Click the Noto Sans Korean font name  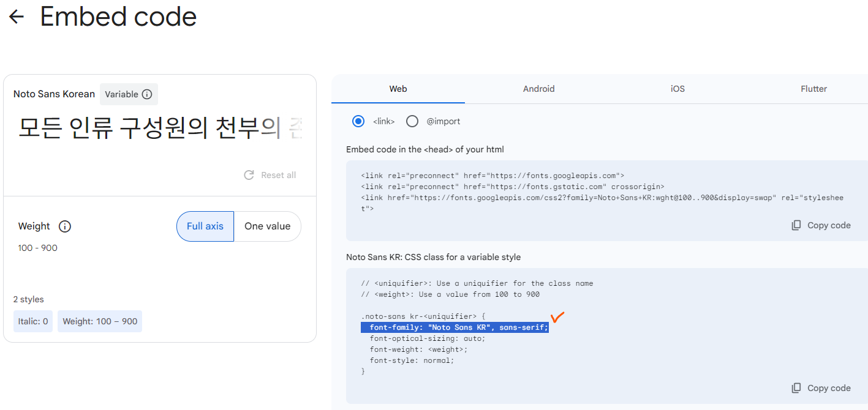tap(55, 94)
